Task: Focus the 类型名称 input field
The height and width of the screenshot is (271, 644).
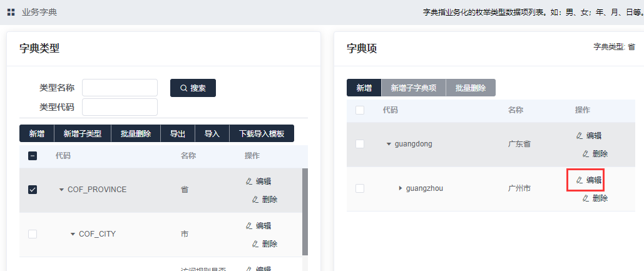Action: 120,88
